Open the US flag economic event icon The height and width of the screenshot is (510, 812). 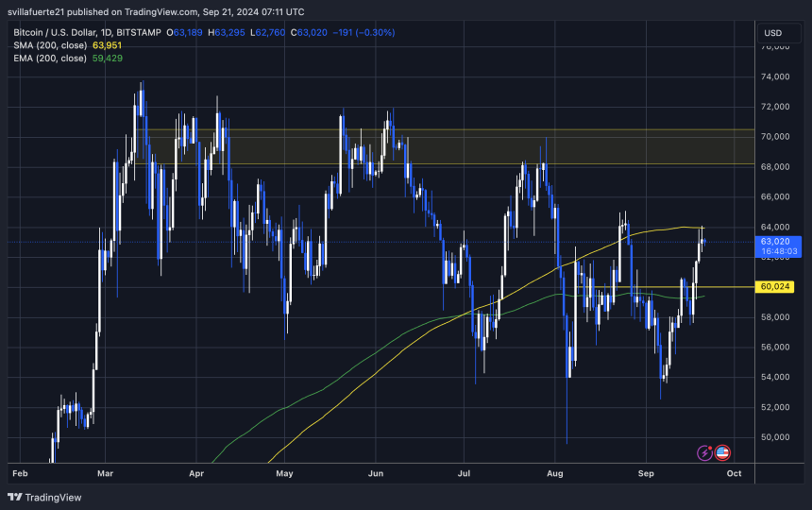722,453
